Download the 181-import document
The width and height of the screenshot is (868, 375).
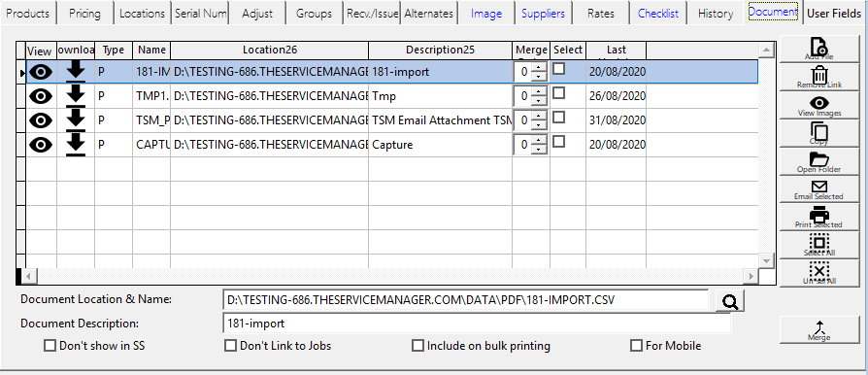click(x=76, y=72)
